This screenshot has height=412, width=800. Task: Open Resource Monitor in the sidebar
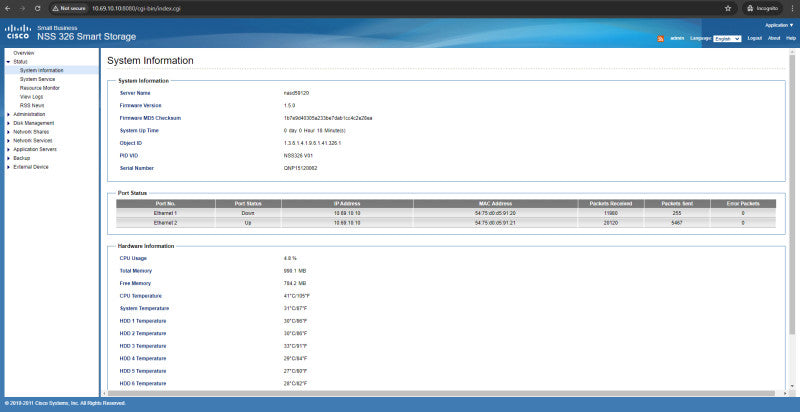tap(40, 88)
